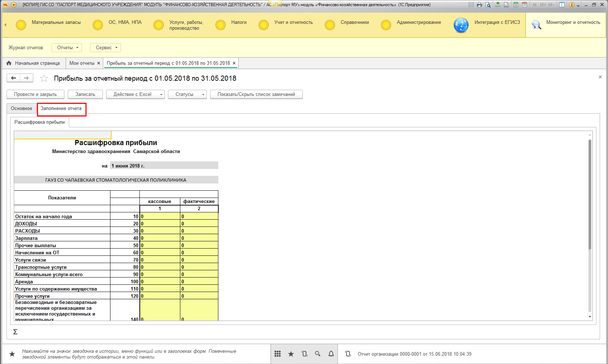Select кассовые cell for ДОХОДЫ row
This screenshot has width=608, height=364.
[160, 224]
